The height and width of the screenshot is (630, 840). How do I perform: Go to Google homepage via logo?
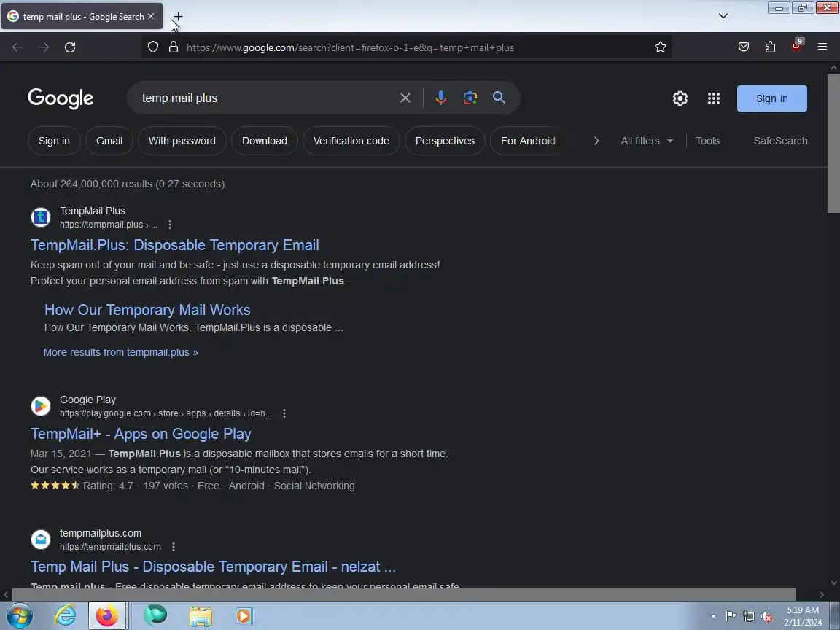(x=61, y=98)
